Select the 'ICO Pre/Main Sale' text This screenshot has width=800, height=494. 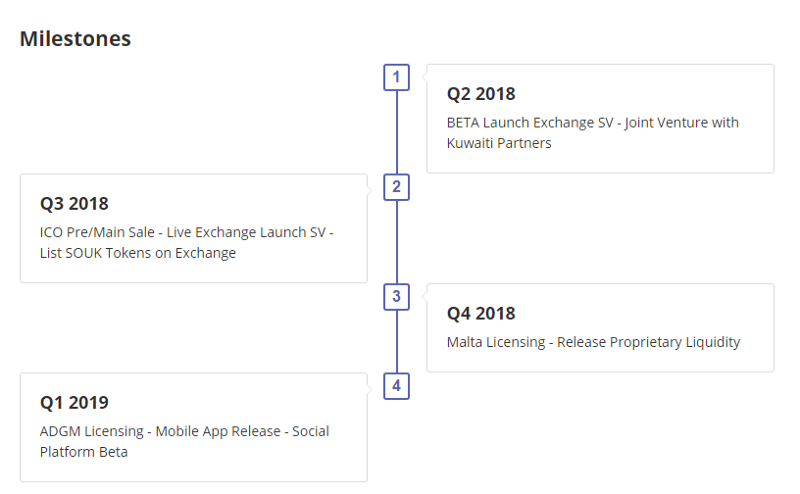(96, 232)
